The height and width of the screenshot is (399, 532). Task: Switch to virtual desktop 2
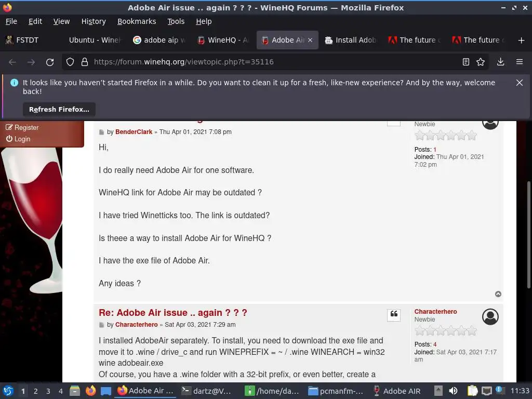[36, 391]
